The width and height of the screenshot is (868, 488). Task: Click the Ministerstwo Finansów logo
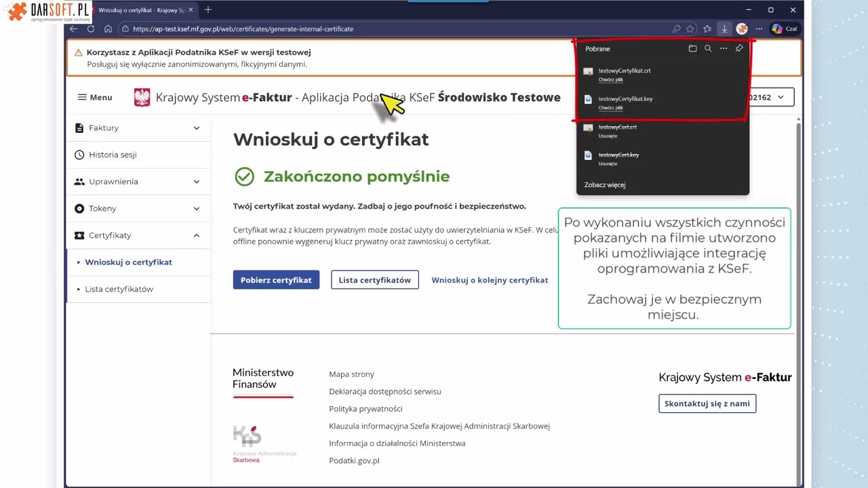(263, 382)
